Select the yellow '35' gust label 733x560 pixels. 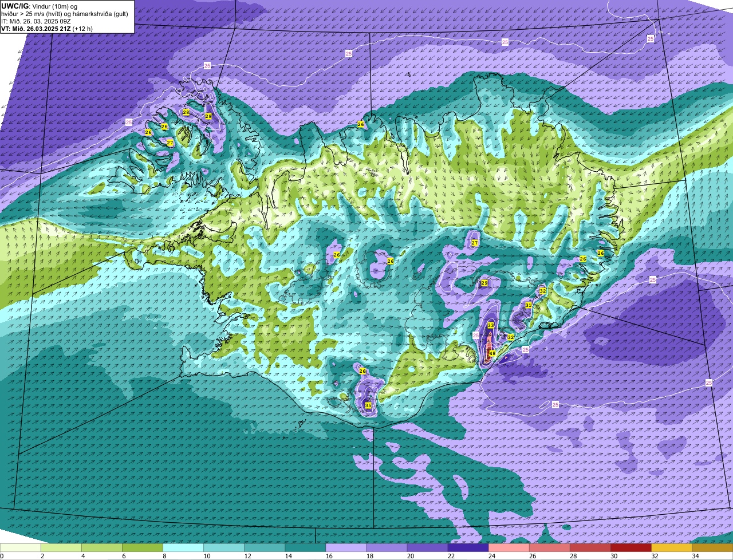pyautogui.click(x=368, y=405)
